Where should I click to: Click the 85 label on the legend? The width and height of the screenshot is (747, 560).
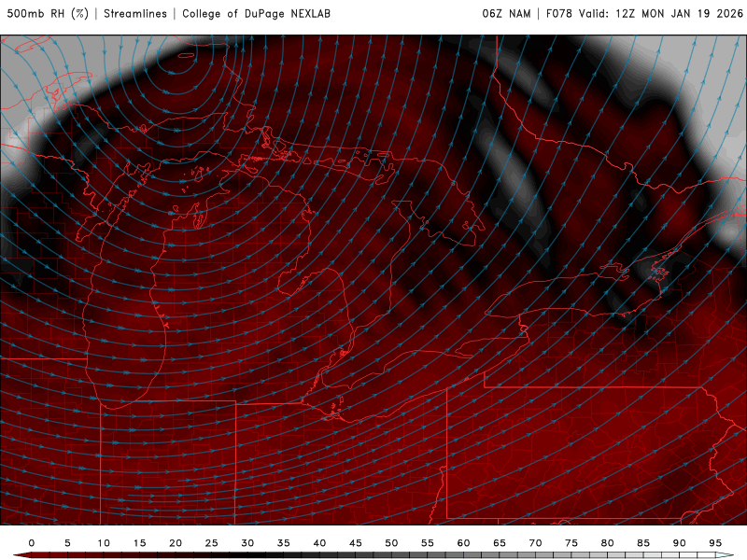[643, 543]
